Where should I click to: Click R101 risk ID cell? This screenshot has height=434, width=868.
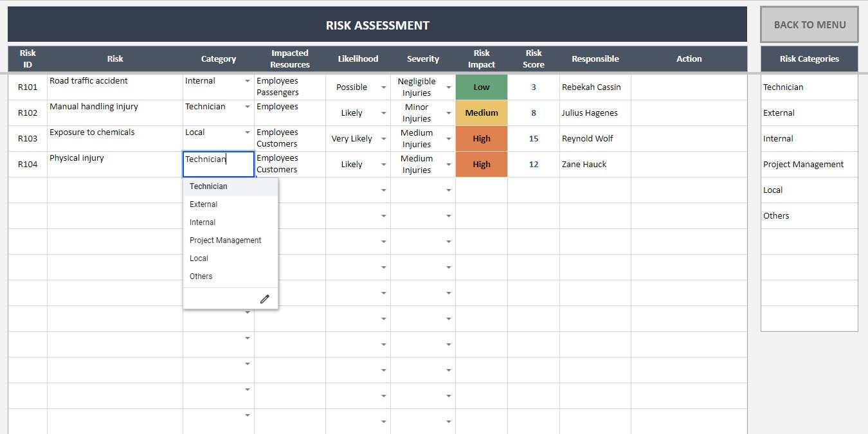pyautogui.click(x=28, y=87)
